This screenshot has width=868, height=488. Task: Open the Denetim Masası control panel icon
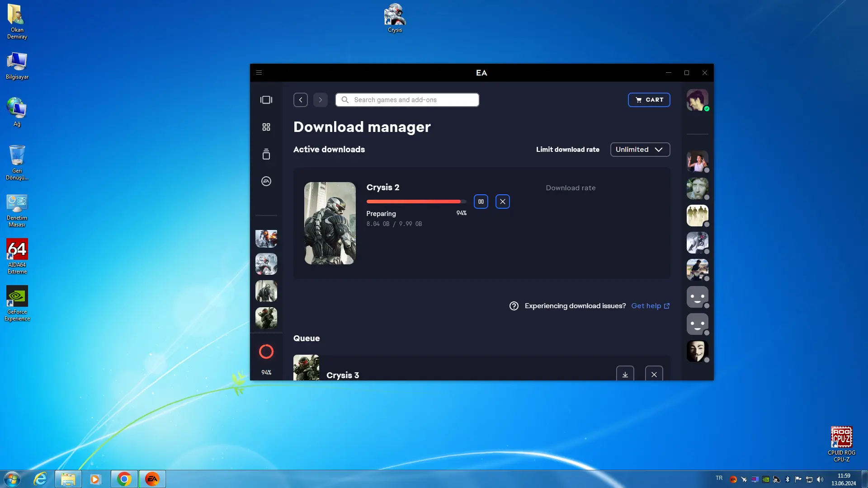[x=17, y=211]
